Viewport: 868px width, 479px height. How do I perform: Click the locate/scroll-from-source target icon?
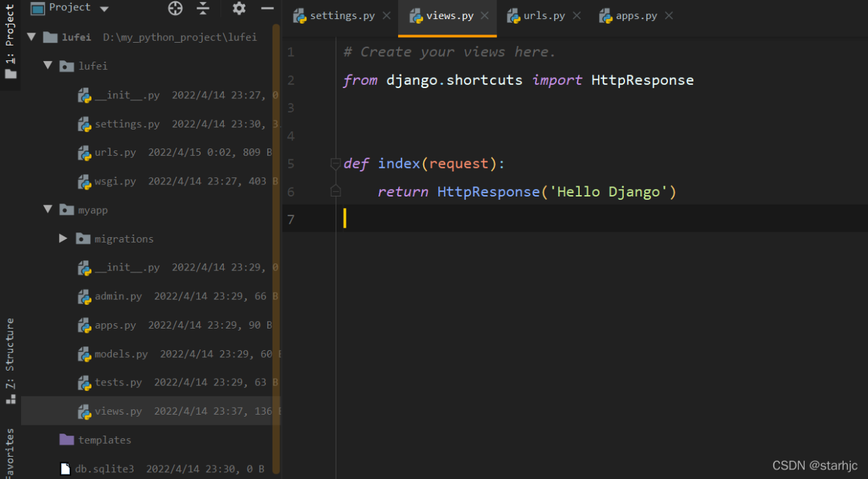(175, 8)
